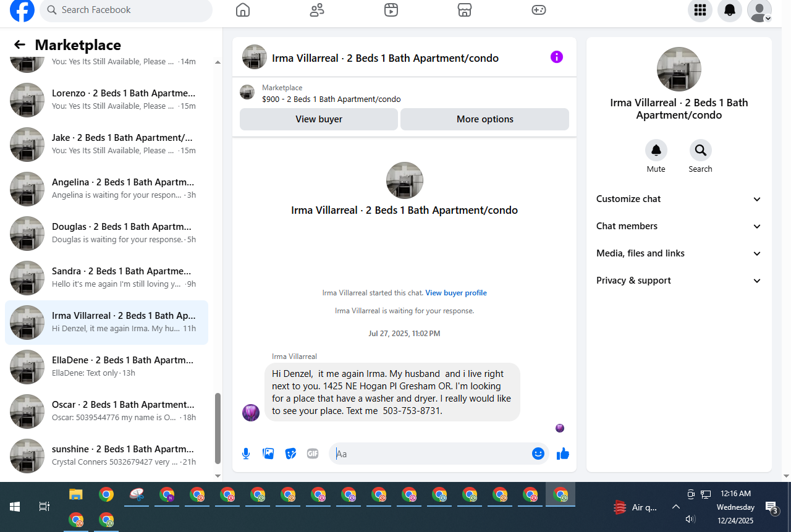The width and height of the screenshot is (791, 532).
Task: Click the conversation list scrollbar thumb
Action: pyautogui.click(x=218, y=428)
